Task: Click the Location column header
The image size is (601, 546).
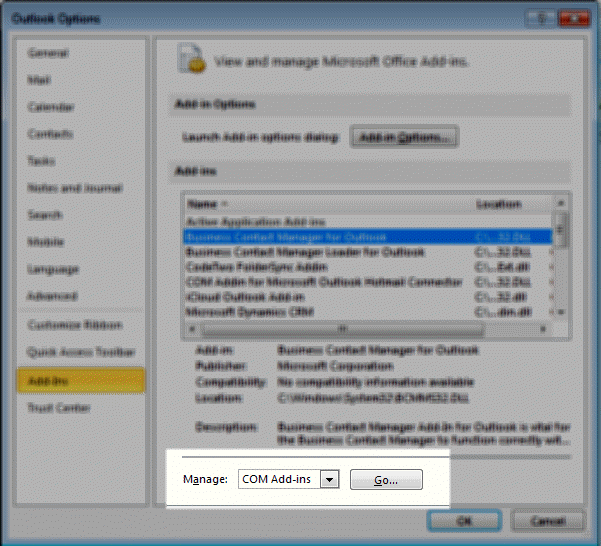Action: tap(498, 204)
